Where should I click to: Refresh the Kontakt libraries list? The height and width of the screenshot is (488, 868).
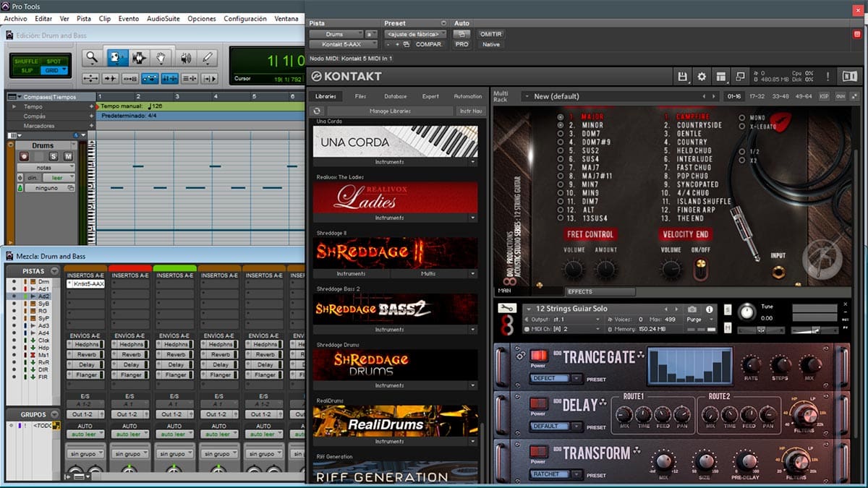pyautogui.click(x=316, y=111)
